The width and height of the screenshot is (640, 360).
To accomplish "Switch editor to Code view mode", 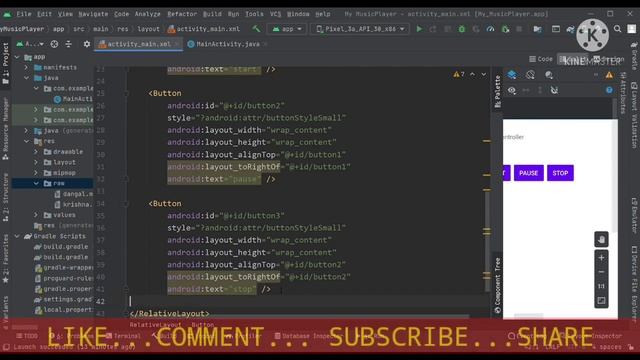I will click(x=541, y=59).
